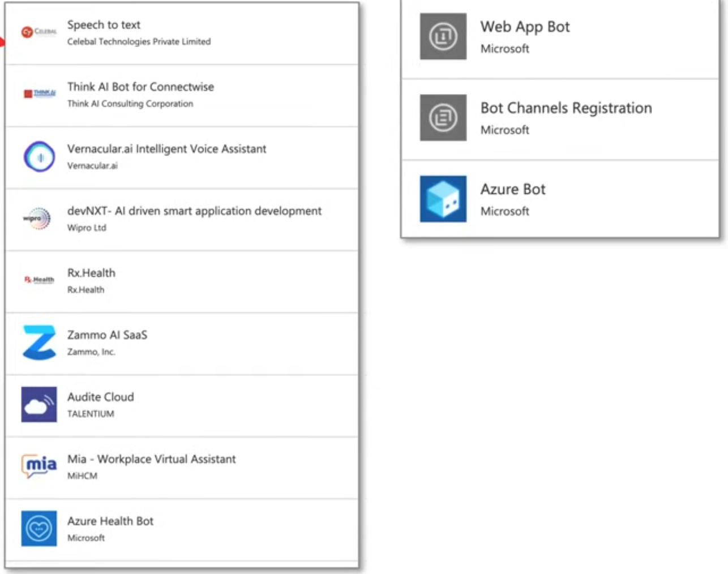Click publisher MiHCM
Viewport: 728px width, 574px height.
tap(82, 476)
